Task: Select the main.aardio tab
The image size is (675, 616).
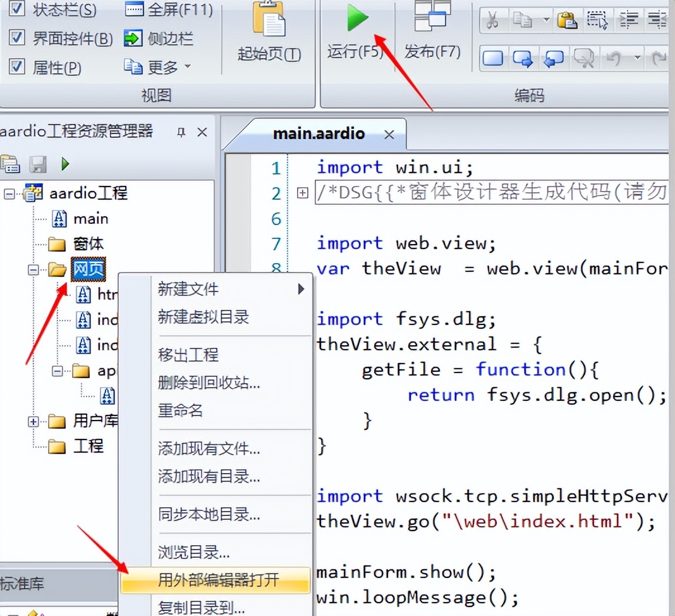Action: point(318,133)
